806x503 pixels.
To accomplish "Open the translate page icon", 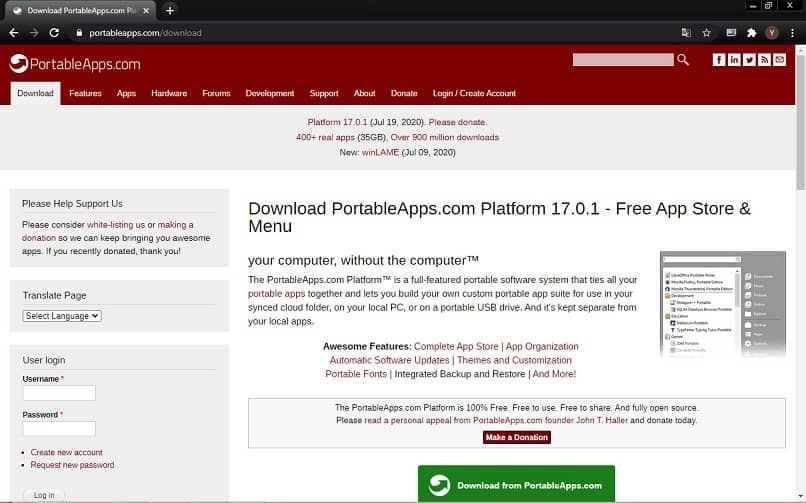I will pos(686,33).
